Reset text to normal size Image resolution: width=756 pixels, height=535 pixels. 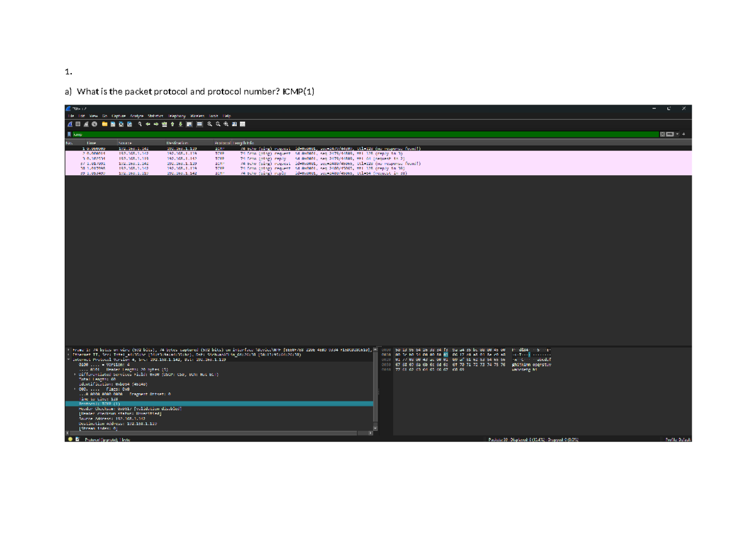[x=226, y=124]
